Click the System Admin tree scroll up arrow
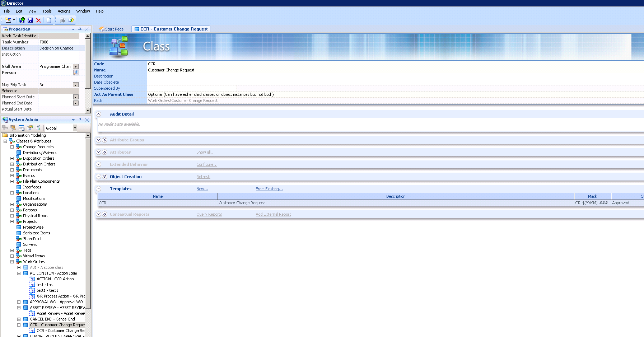 click(88, 135)
